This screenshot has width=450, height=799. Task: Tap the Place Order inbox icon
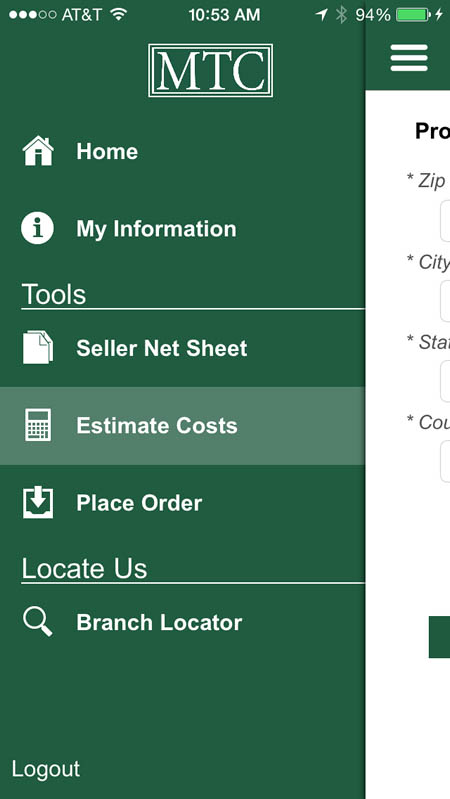(38, 502)
